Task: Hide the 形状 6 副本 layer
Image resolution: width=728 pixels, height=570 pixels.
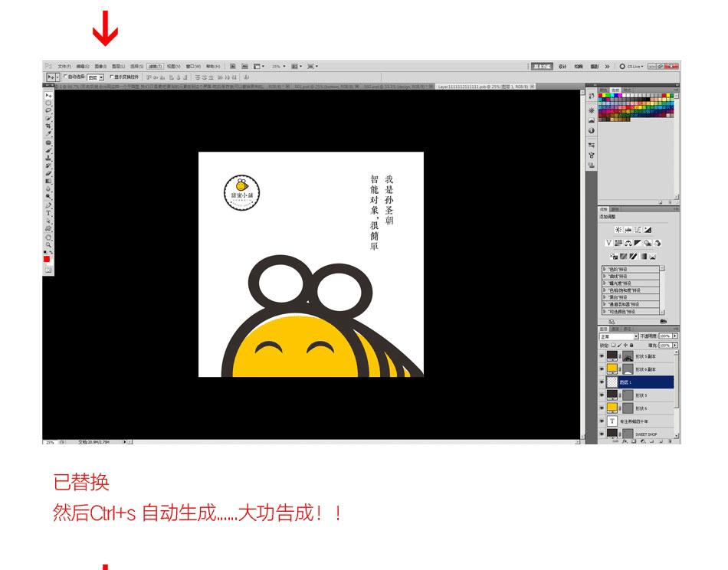Action: [x=602, y=369]
